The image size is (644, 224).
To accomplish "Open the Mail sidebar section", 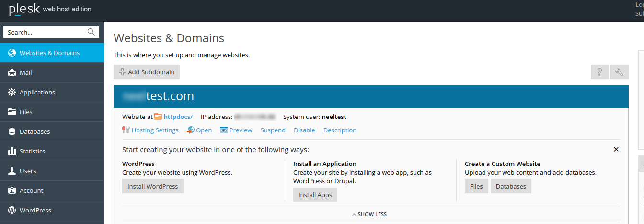I will pyautogui.click(x=26, y=72).
